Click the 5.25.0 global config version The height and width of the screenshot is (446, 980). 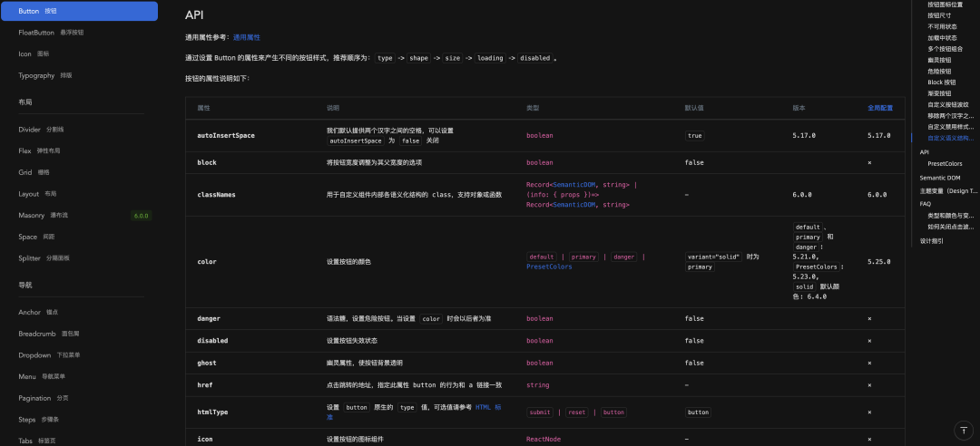click(878, 262)
